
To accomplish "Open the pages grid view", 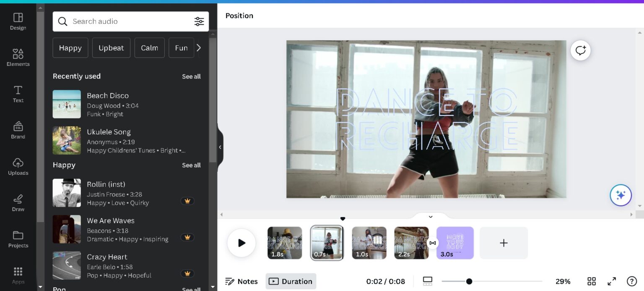I will [x=592, y=281].
